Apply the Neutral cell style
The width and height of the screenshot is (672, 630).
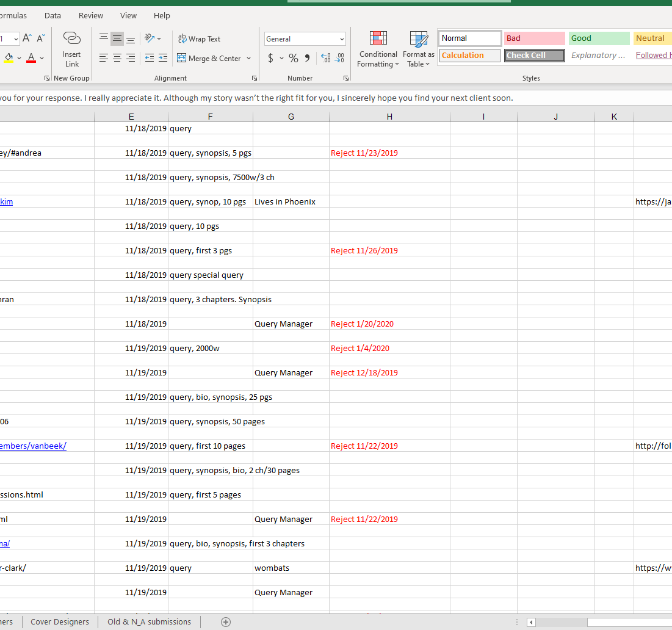[x=652, y=38]
